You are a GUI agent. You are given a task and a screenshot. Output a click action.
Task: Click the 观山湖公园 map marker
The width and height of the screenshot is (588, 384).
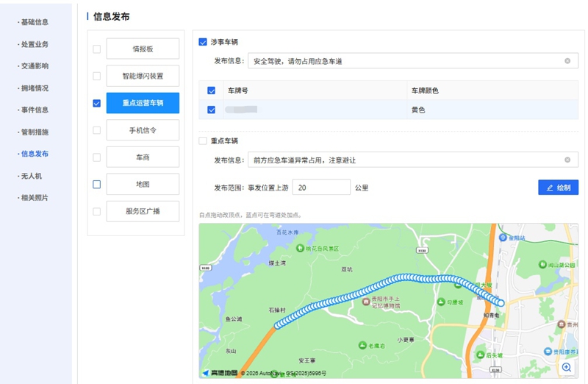coord(542,265)
